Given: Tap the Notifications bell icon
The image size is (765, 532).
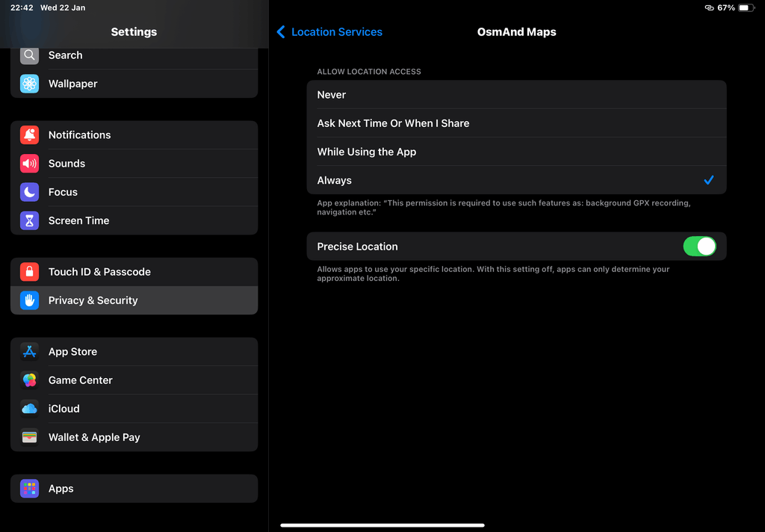Looking at the screenshot, I should 29,134.
